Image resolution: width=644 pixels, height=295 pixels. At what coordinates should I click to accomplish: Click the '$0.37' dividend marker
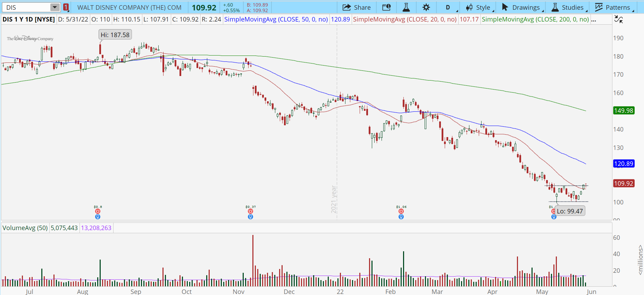250,207
